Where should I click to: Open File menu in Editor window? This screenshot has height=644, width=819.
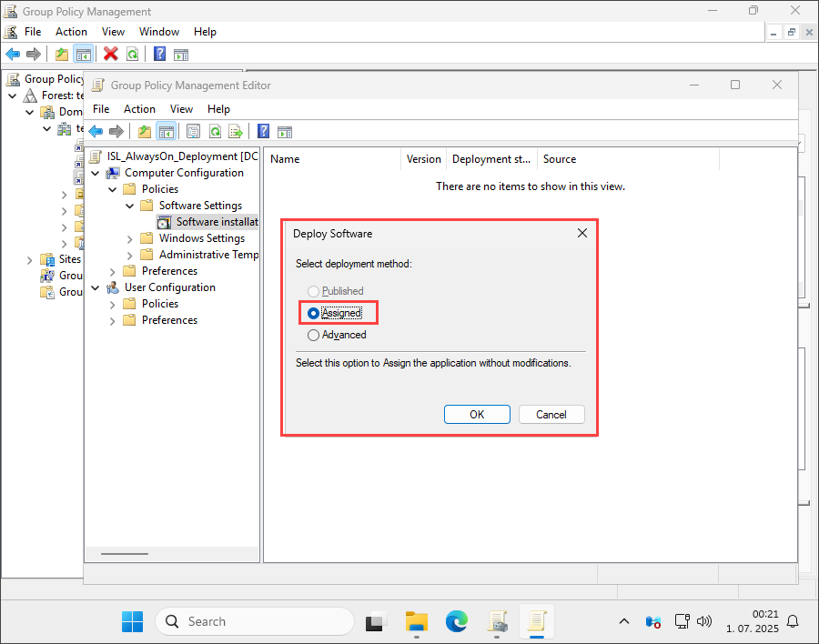101,108
